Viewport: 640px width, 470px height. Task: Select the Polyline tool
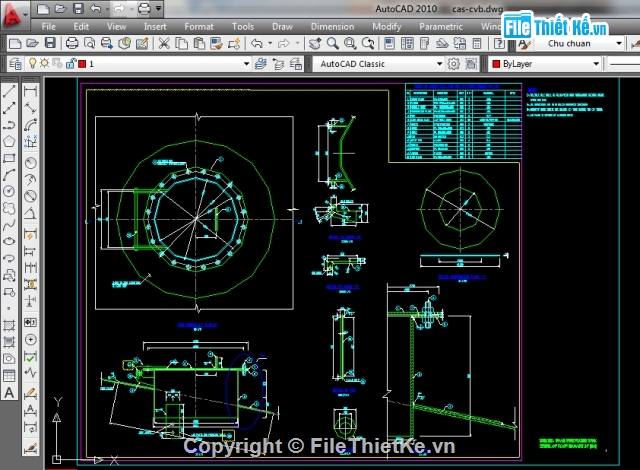coord(9,124)
